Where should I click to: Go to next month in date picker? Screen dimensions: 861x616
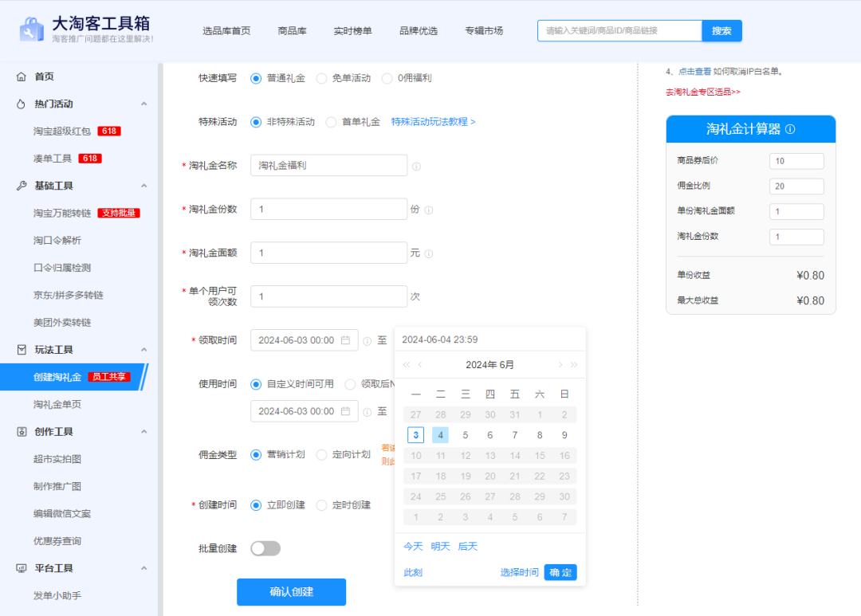pyautogui.click(x=560, y=364)
